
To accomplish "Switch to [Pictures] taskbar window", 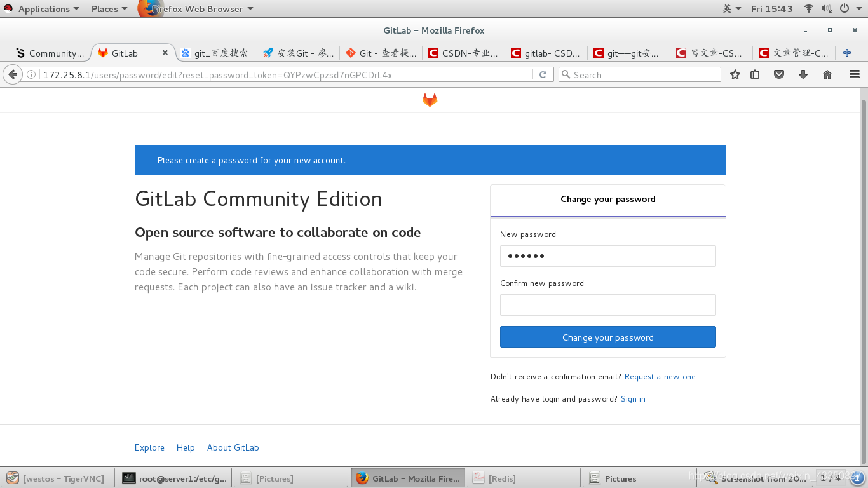I will (292, 478).
